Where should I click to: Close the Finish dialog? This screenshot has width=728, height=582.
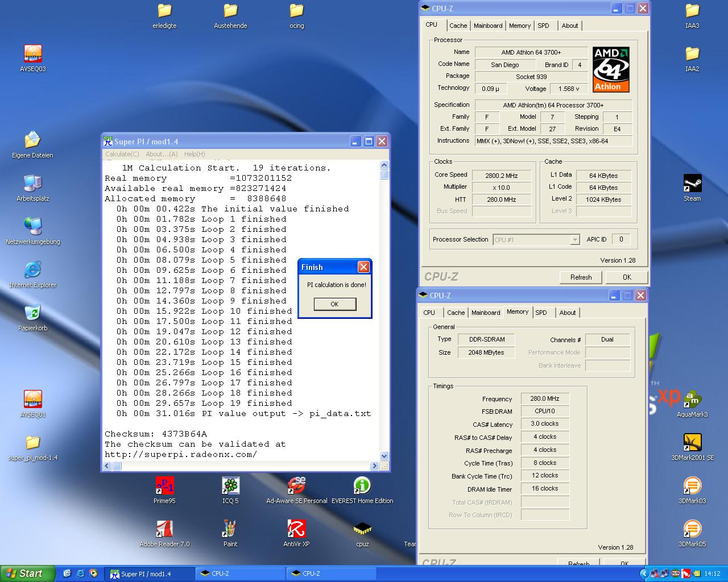coord(363,267)
